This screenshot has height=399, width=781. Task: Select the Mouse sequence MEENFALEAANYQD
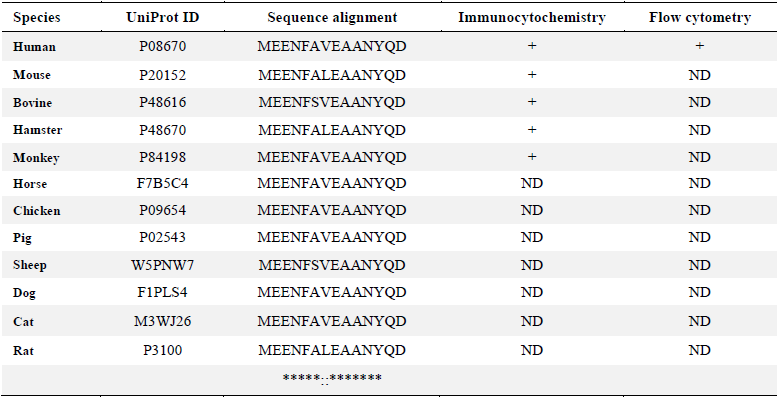coord(332,75)
